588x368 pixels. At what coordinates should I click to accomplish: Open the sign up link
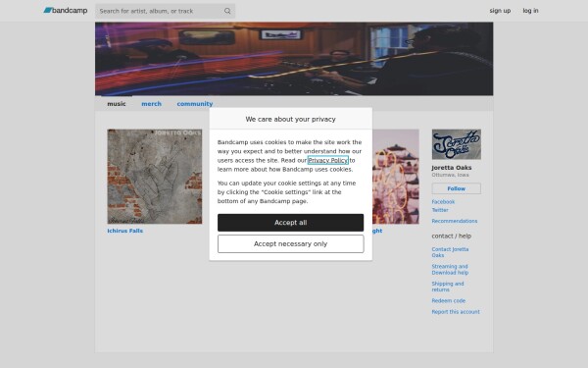pos(500,11)
